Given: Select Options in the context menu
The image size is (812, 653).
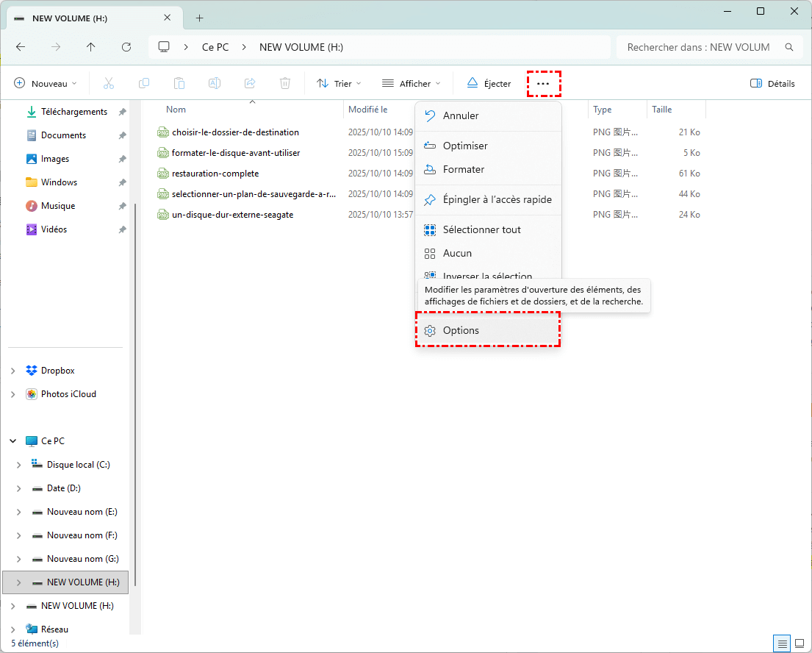Looking at the screenshot, I should (461, 331).
